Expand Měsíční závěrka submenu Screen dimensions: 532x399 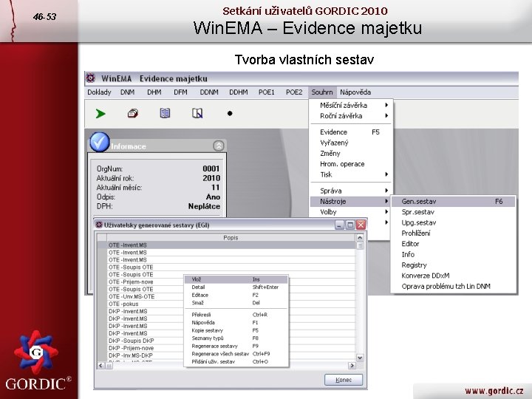click(351, 105)
